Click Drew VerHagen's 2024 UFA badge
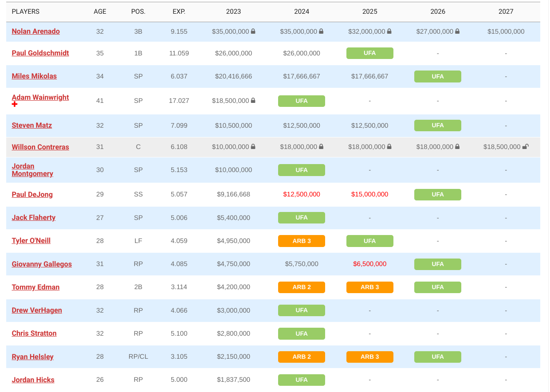This screenshot has height=392, width=550. click(x=302, y=310)
